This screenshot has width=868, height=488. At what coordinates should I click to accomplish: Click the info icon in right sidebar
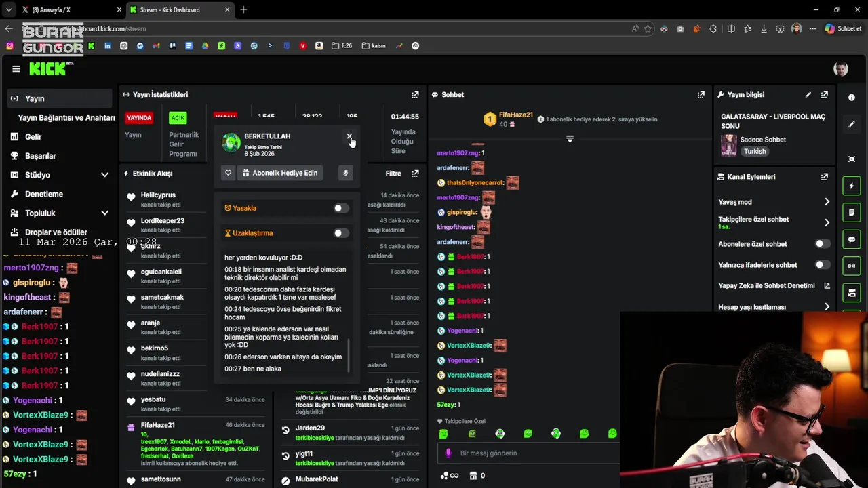coord(852,98)
